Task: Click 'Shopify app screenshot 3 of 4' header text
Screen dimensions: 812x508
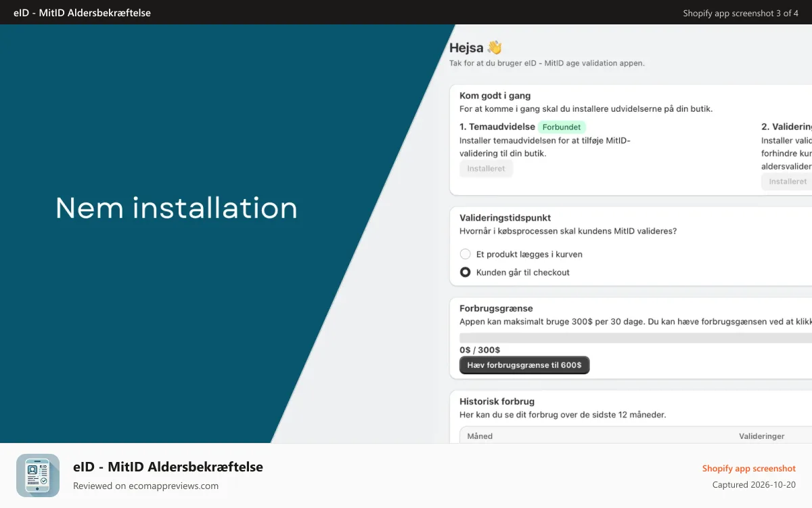Action: point(740,13)
